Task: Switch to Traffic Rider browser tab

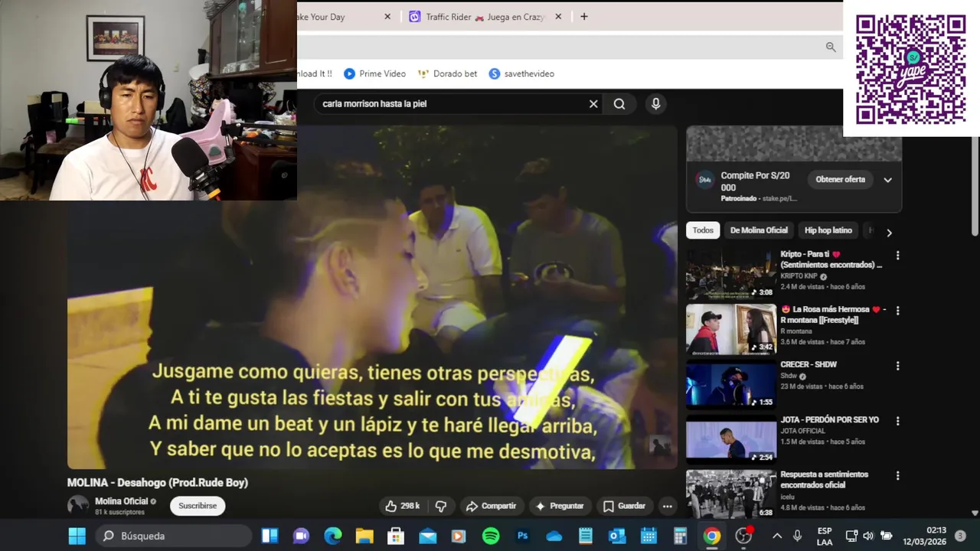Action: (484, 17)
